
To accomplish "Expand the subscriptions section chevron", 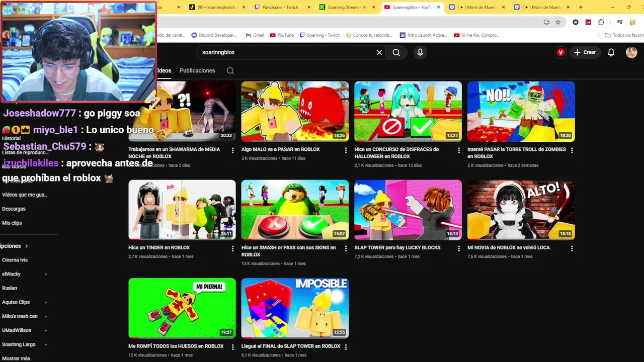I will pyautogui.click(x=27, y=246).
